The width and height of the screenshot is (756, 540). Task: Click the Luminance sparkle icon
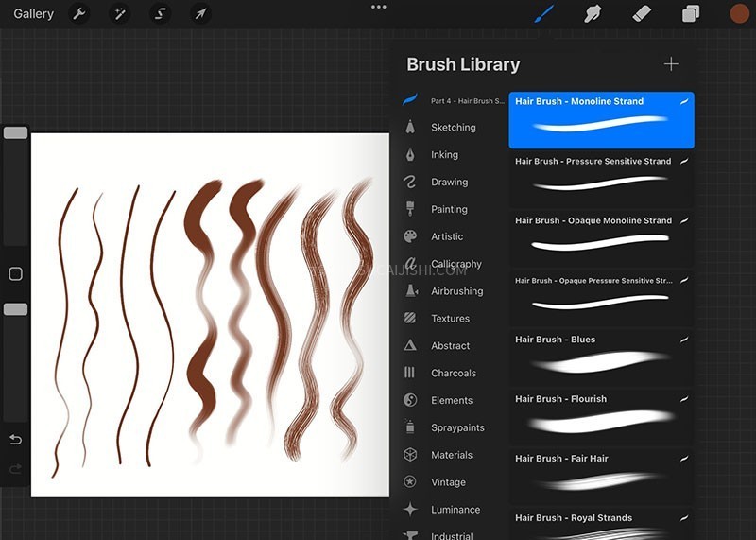click(x=410, y=509)
